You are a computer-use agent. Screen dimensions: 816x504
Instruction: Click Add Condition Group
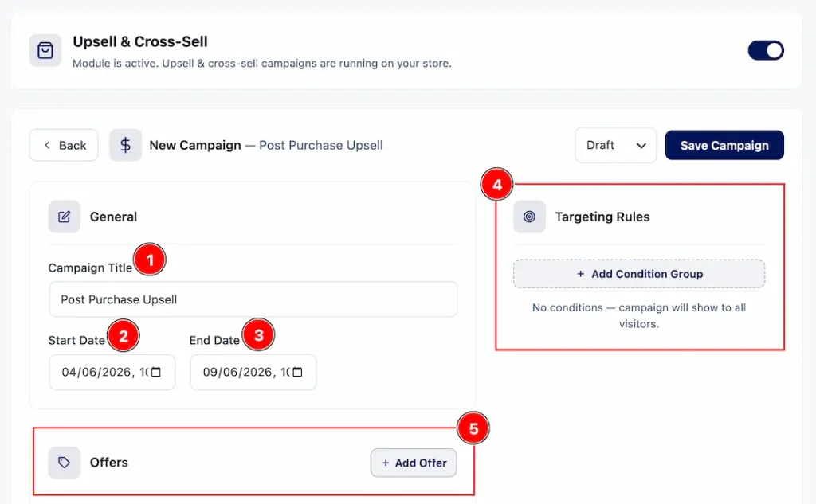coord(639,274)
